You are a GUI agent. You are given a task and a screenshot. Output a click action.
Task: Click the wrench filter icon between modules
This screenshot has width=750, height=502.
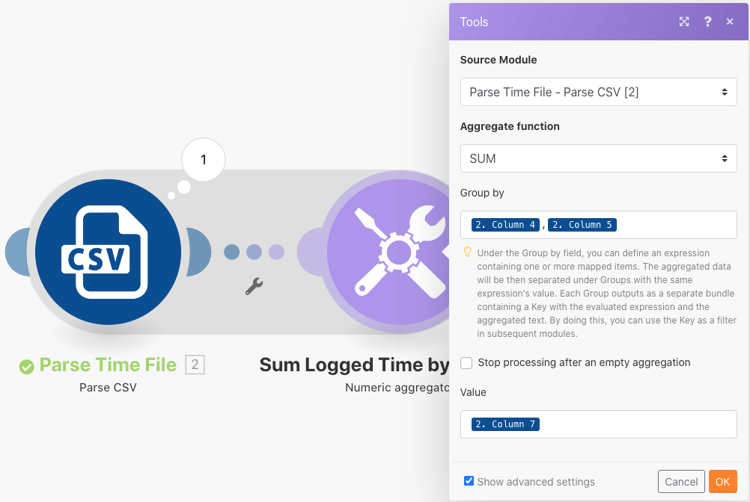coord(254,286)
